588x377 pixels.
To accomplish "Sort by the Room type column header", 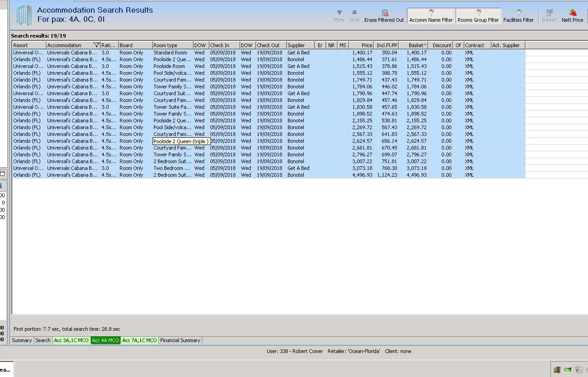I will (173, 45).
